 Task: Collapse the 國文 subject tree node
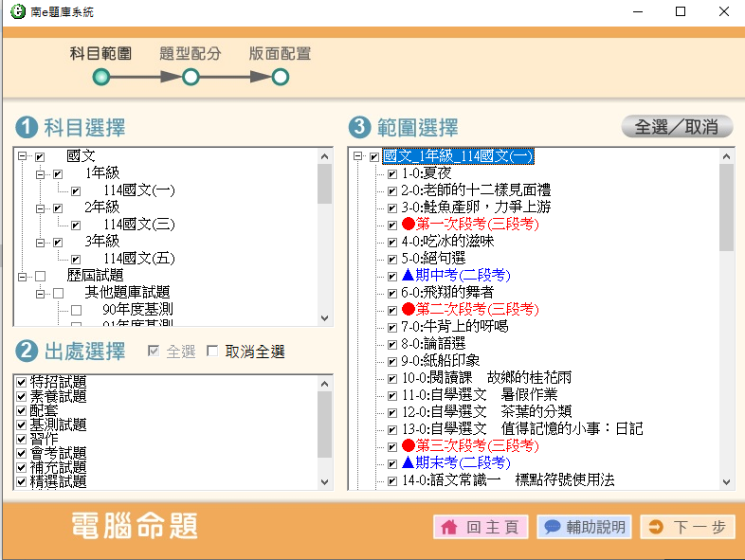click(22, 156)
